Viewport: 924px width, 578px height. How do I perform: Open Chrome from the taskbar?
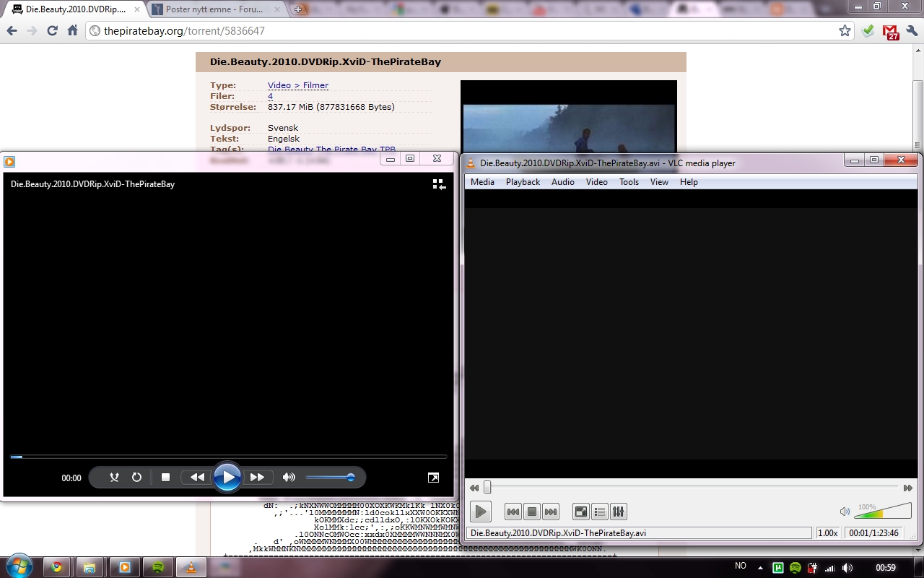tap(56, 567)
